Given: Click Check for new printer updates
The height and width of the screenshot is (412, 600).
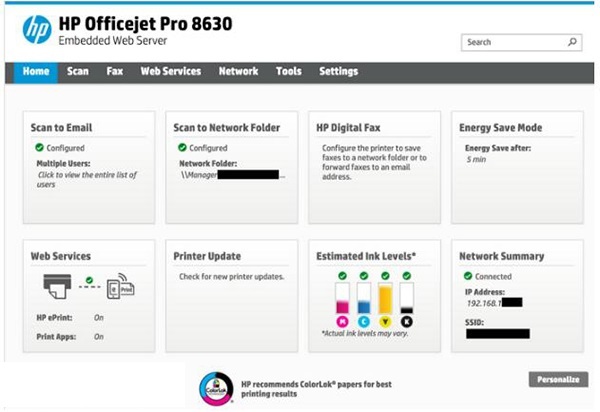Looking at the screenshot, I should [232, 277].
